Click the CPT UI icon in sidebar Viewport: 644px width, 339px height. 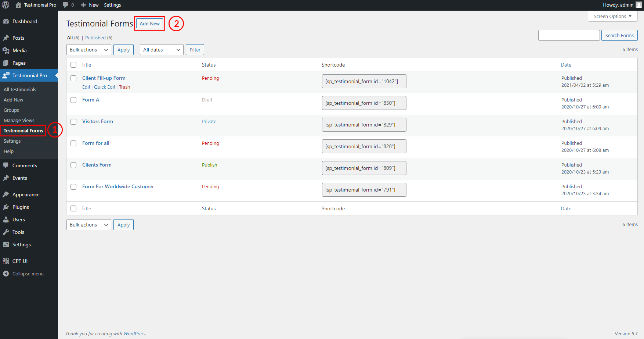tap(6, 261)
